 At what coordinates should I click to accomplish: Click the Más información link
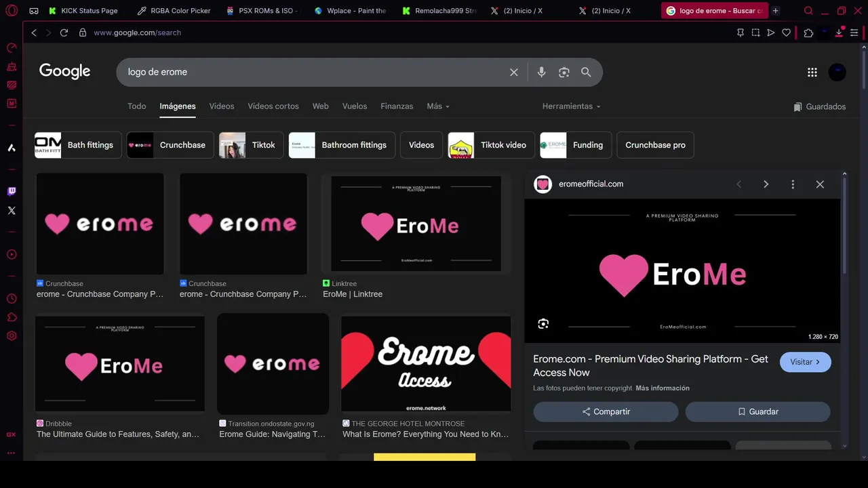coord(663,388)
